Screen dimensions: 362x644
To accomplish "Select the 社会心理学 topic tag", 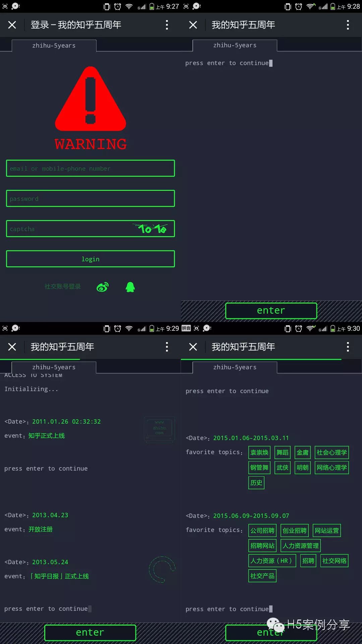I will click(x=332, y=452).
